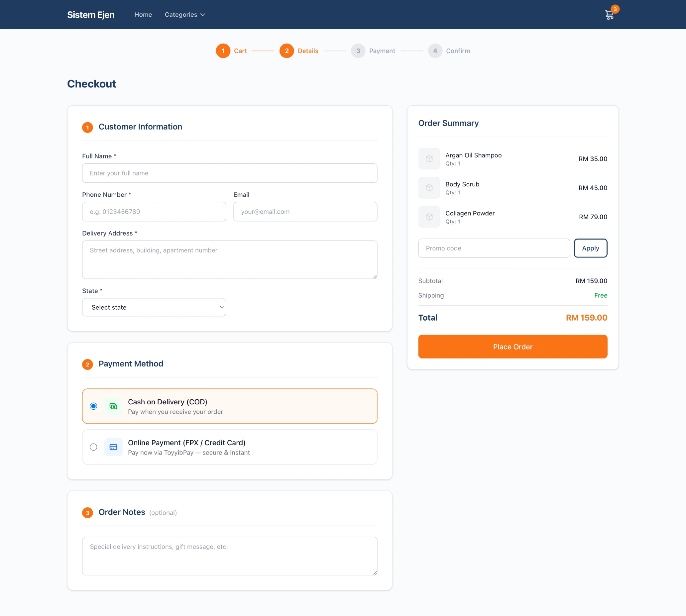Viewport: 686px width, 616px height.
Task: Focus the Full Name input field
Action: (230, 173)
